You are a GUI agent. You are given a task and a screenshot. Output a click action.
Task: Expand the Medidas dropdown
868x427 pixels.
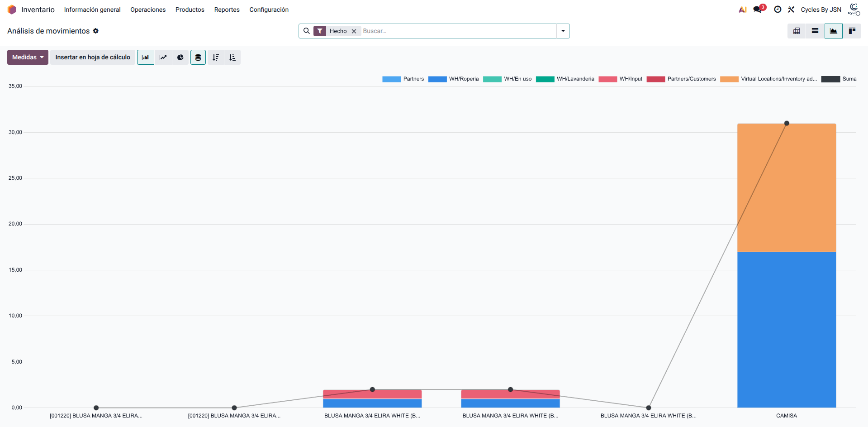(x=28, y=58)
